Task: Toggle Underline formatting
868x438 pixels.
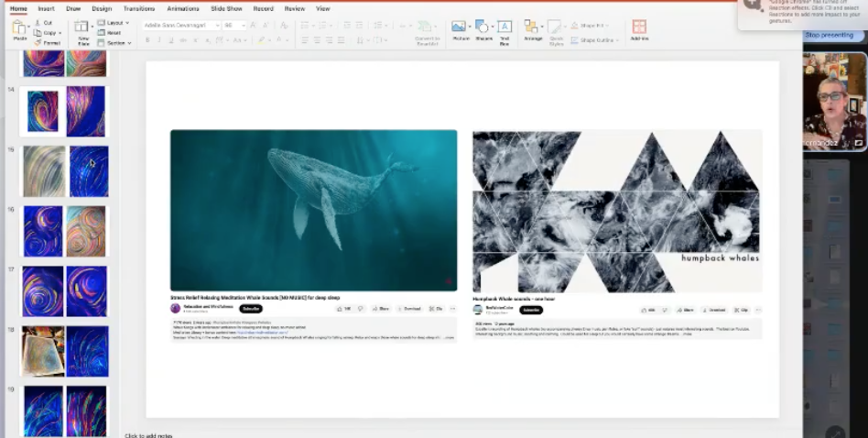Action: coord(171,40)
